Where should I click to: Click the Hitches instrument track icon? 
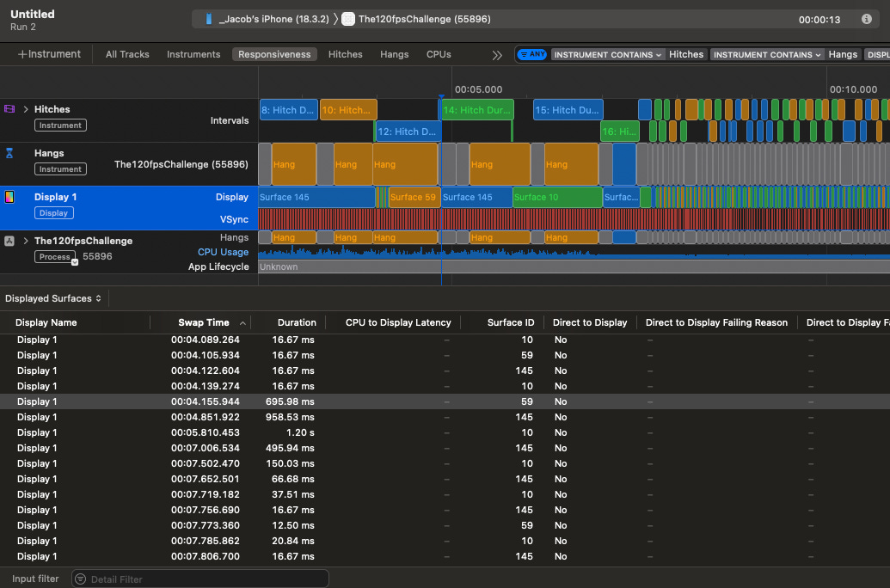tap(9, 109)
